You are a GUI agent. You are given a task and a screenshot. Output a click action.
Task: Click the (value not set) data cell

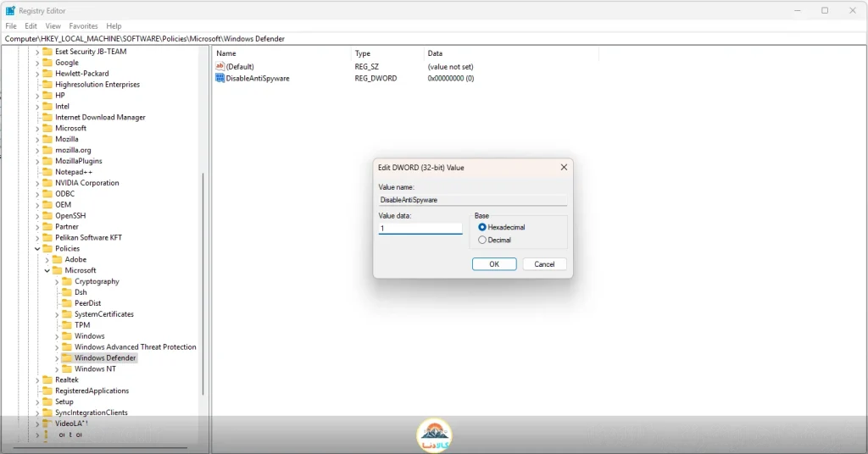(x=450, y=66)
